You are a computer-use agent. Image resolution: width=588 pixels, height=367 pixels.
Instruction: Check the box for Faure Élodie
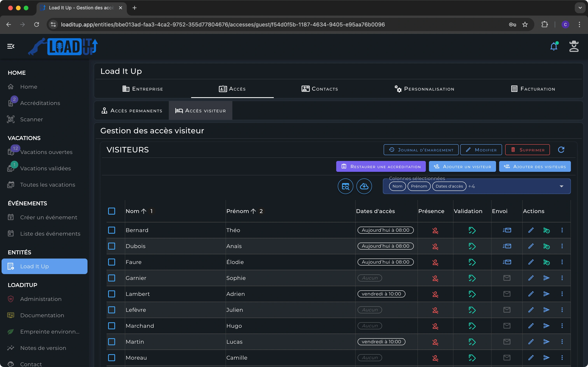(112, 262)
